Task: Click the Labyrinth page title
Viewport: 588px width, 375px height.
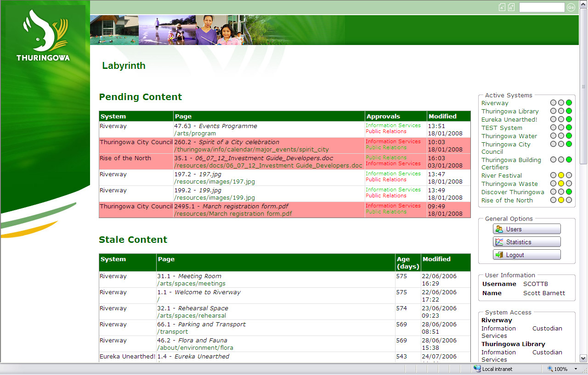Action: coord(124,66)
